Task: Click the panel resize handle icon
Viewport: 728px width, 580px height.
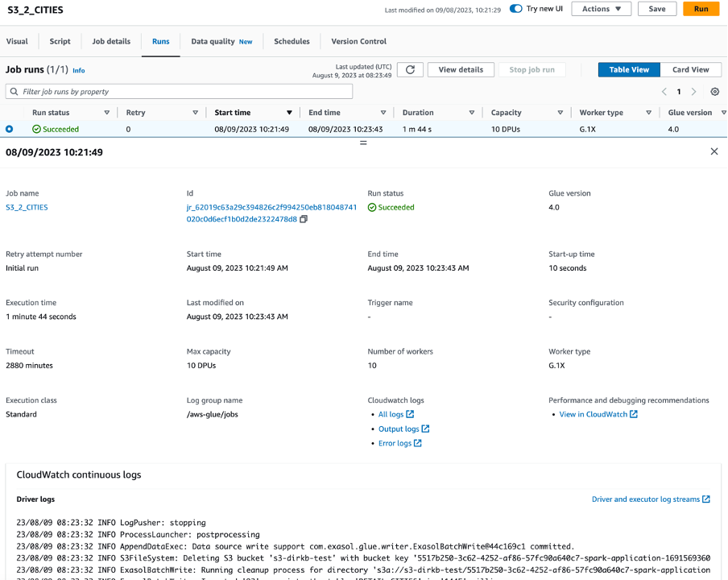Action: 363,143
